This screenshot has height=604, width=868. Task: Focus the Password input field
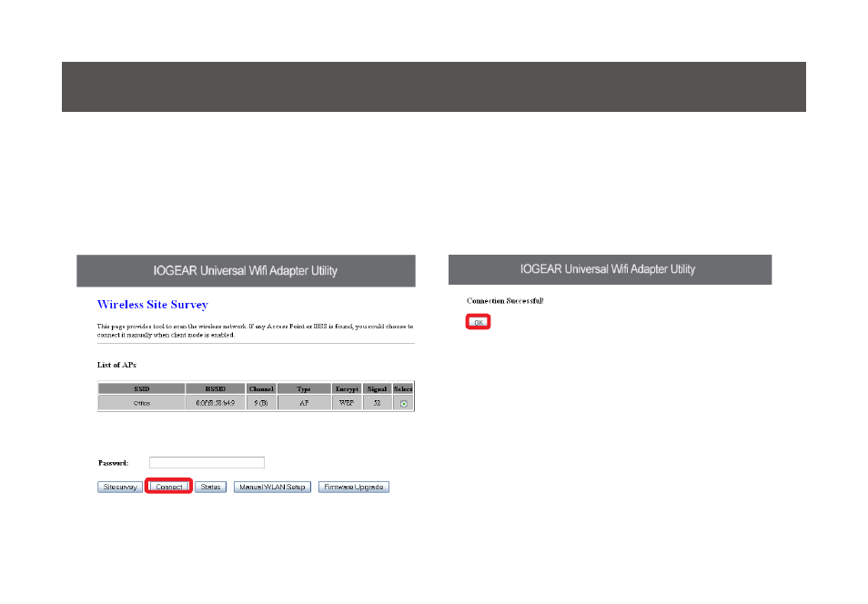click(x=207, y=462)
